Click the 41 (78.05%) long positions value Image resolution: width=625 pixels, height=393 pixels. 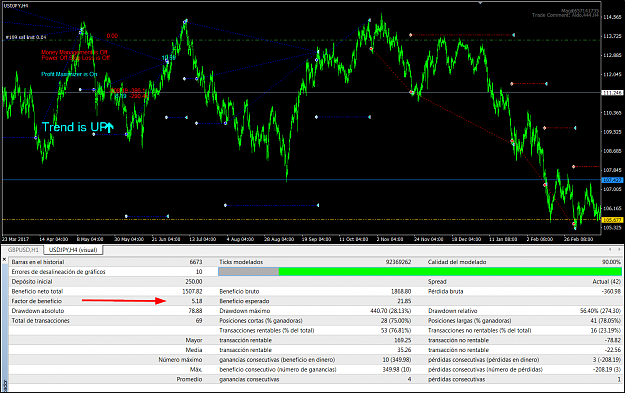pyautogui.click(x=605, y=320)
